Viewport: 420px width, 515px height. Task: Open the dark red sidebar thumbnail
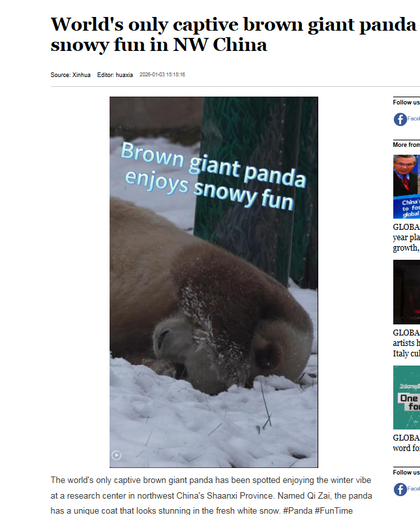tap(406, 292)
